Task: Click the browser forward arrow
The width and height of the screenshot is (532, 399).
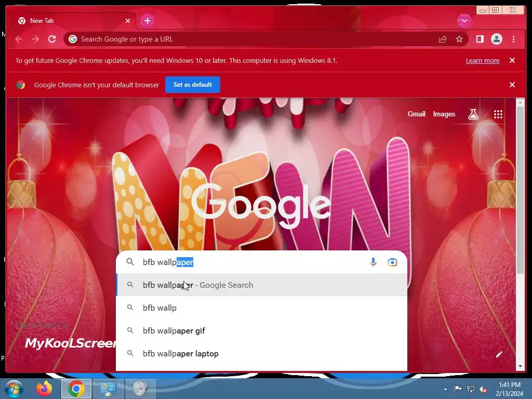Action: 35,39
